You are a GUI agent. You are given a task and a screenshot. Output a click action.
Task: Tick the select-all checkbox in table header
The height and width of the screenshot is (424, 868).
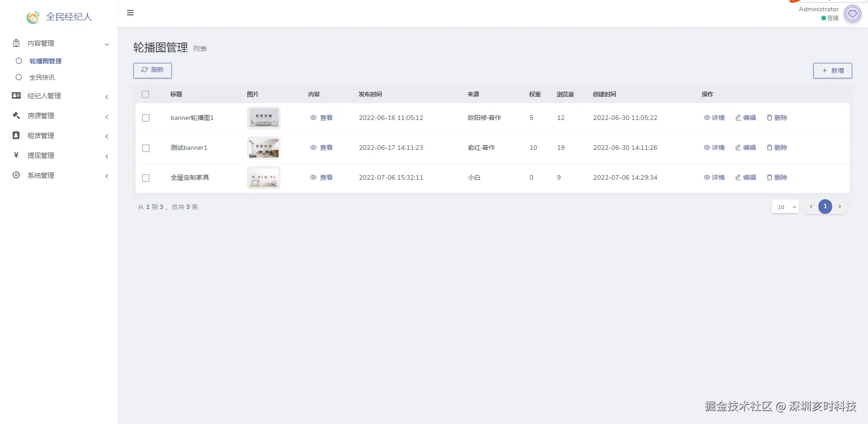point(145,94)
